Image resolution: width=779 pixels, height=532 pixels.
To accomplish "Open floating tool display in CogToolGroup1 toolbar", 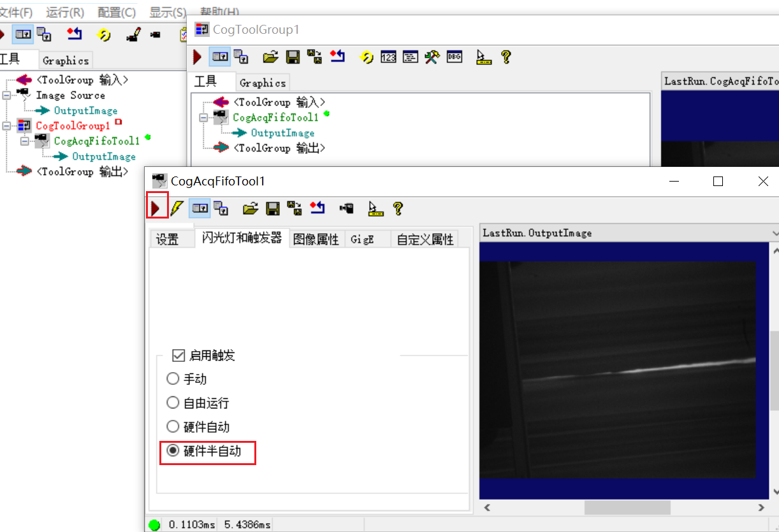I will coord(240,57).
